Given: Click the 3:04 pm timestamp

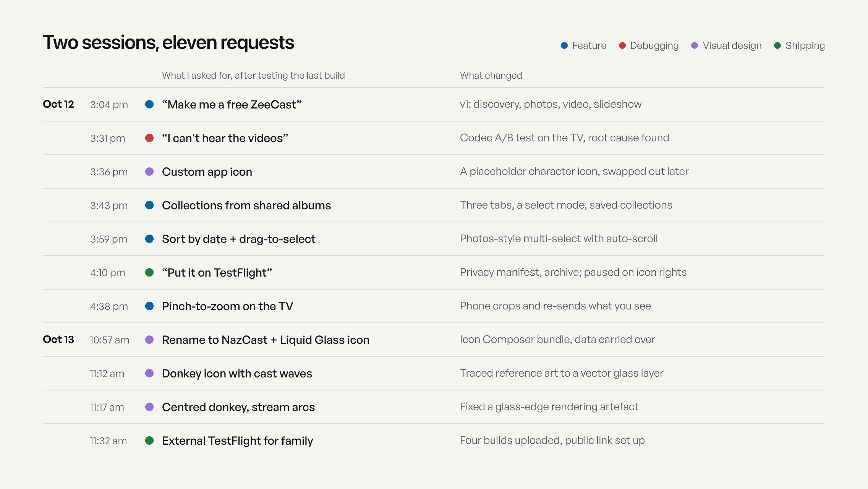Looking at the screenshot, I should 109,105.
